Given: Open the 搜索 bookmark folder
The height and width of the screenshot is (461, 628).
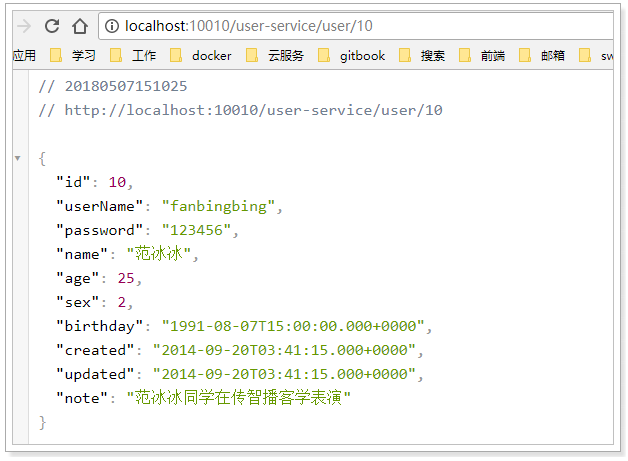Looking at the screenshot, I should (x=422, y=55).
